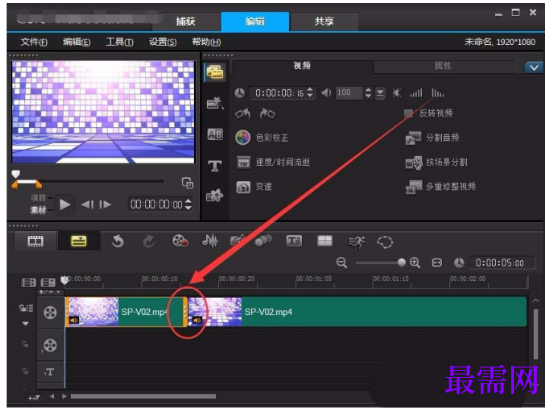The image size is (557, 411).
Task: Open motion tracking icon
Action: click(x=264, y=241)
